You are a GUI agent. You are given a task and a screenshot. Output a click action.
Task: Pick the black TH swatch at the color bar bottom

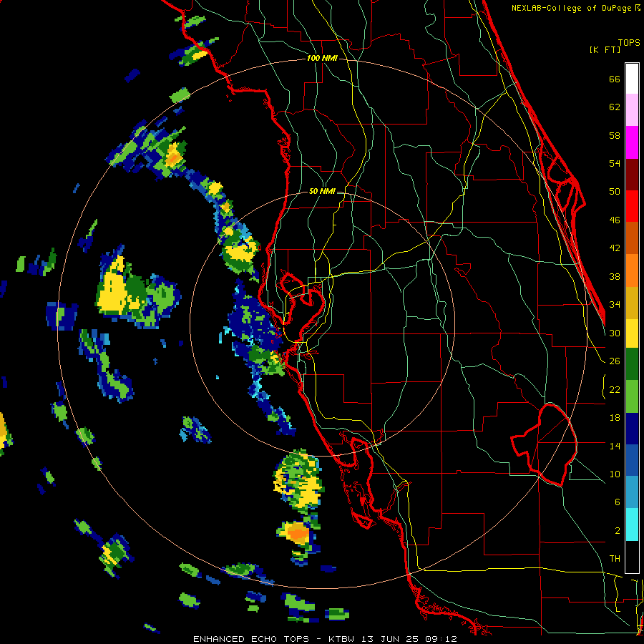coord(632,557)
